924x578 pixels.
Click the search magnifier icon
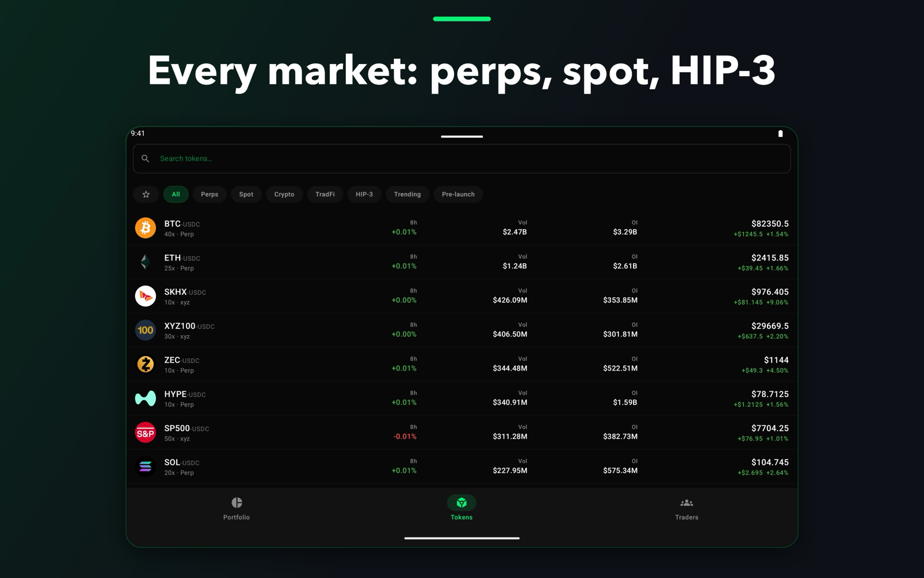pyautogui.click(x=146, y=158)
